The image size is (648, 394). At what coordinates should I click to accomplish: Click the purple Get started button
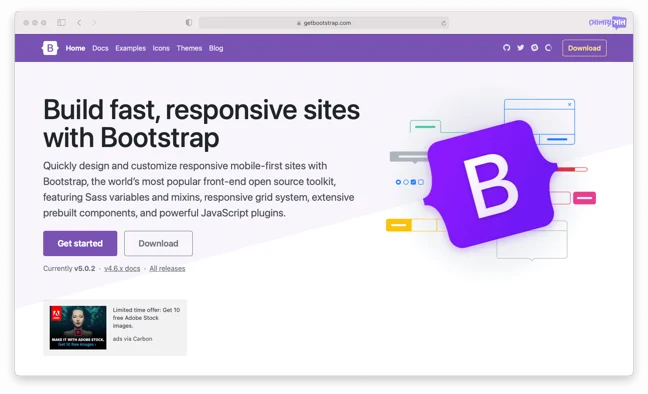80,244
